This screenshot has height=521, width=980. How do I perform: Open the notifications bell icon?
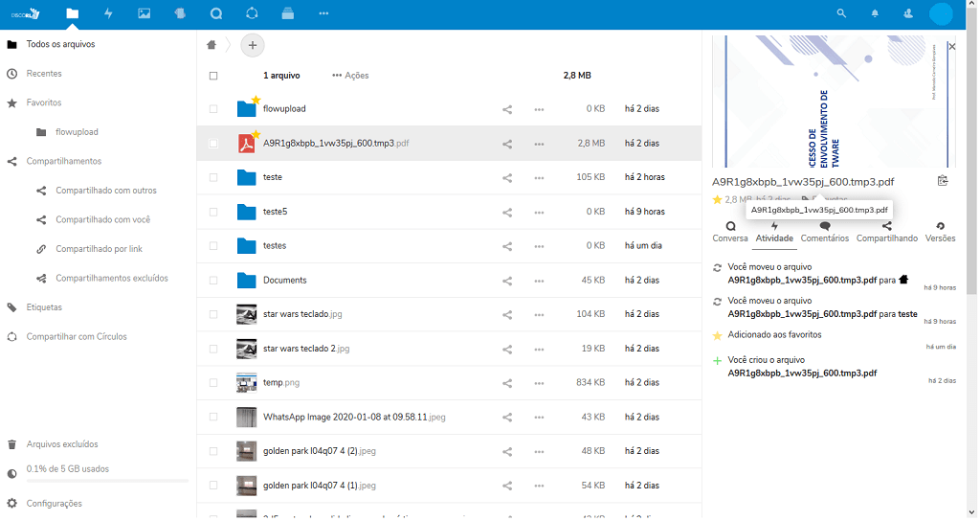tap(874, 13)
